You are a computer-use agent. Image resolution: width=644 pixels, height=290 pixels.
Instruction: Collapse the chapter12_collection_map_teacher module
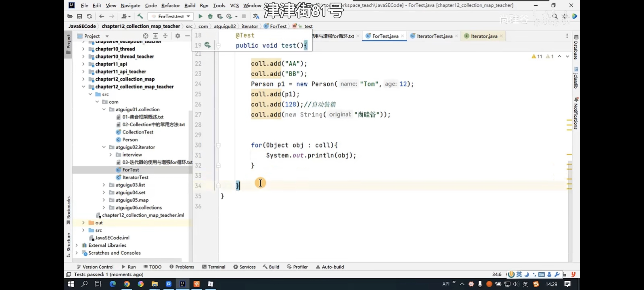point(83,87)
